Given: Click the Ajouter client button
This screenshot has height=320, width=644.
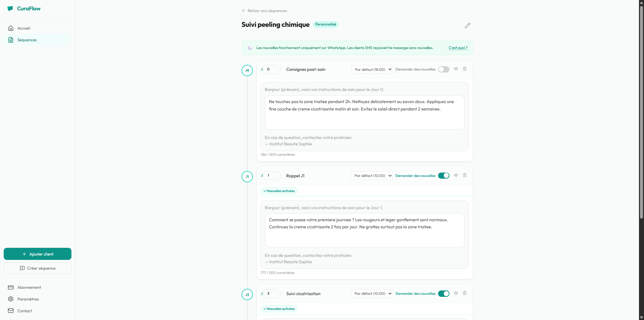Looking at the screenshot, I should (x=38, y=254).
